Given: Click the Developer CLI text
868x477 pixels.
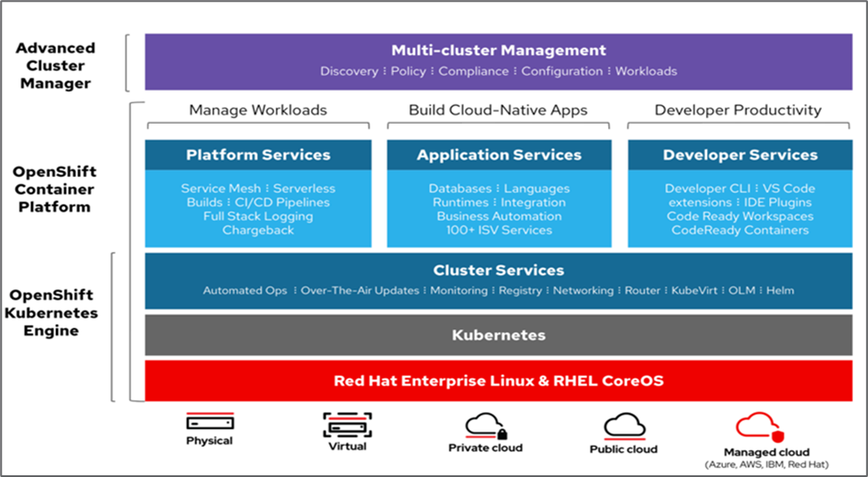Looking at the screenshot, I should point(708,189).
